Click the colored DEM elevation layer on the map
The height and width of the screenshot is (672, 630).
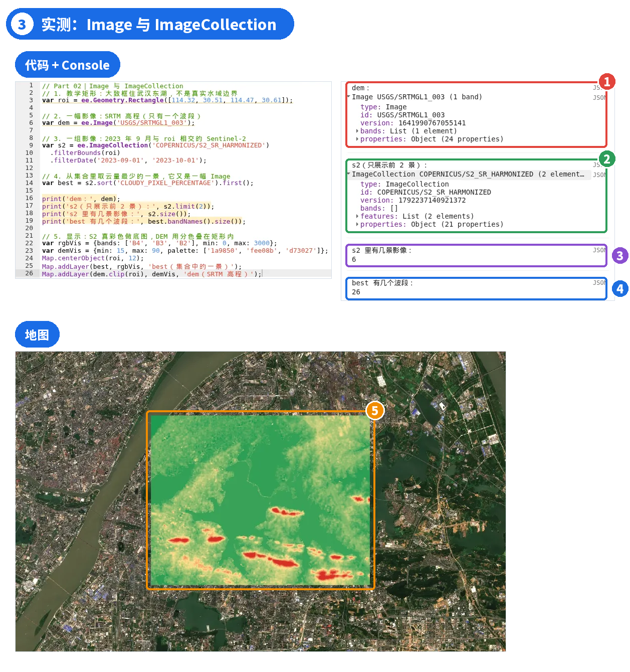[x=261, y=500]
